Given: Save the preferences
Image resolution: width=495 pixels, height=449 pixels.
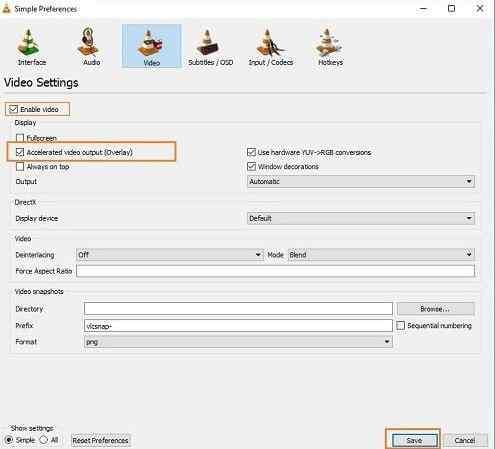Looking at the screenshot, I should 414,440.
